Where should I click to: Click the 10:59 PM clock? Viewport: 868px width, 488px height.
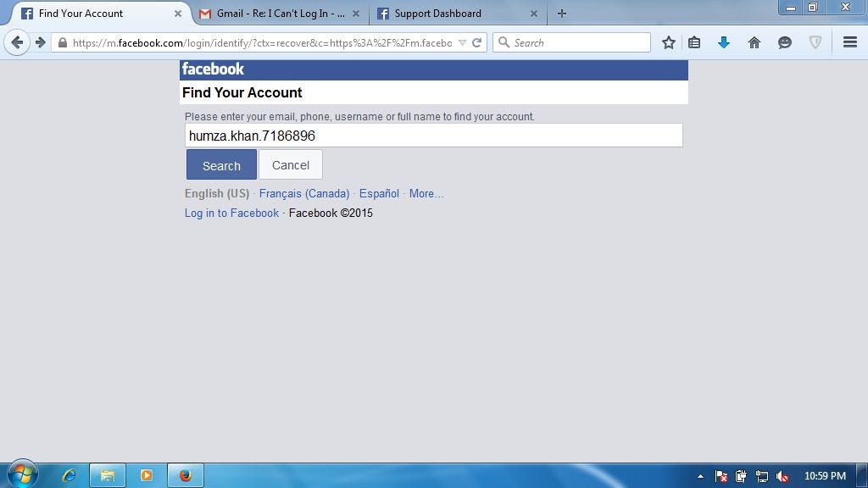pyautogui.click(x=825, y=476)
